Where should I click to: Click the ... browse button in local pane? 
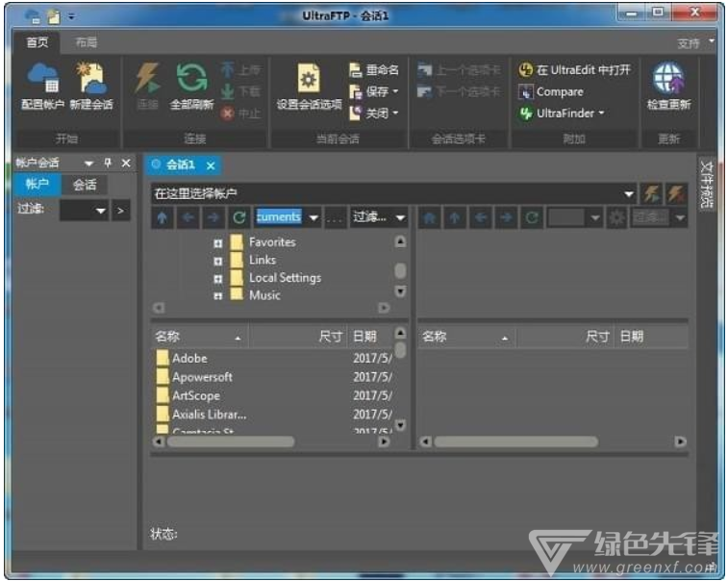pos(336,217)
